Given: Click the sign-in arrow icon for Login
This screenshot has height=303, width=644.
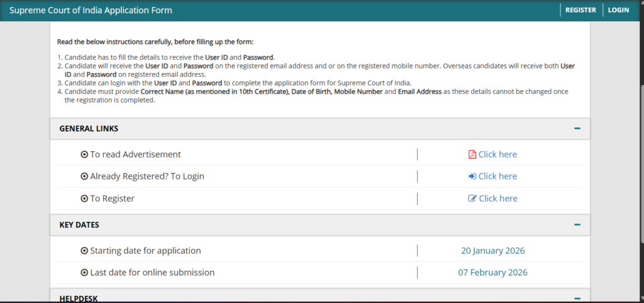Looking at the screenshot, I should coord(472,176).
